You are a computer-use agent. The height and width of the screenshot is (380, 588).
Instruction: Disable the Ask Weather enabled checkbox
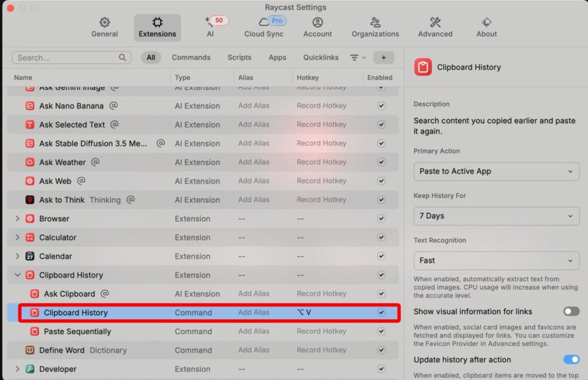tap(381, 162)
